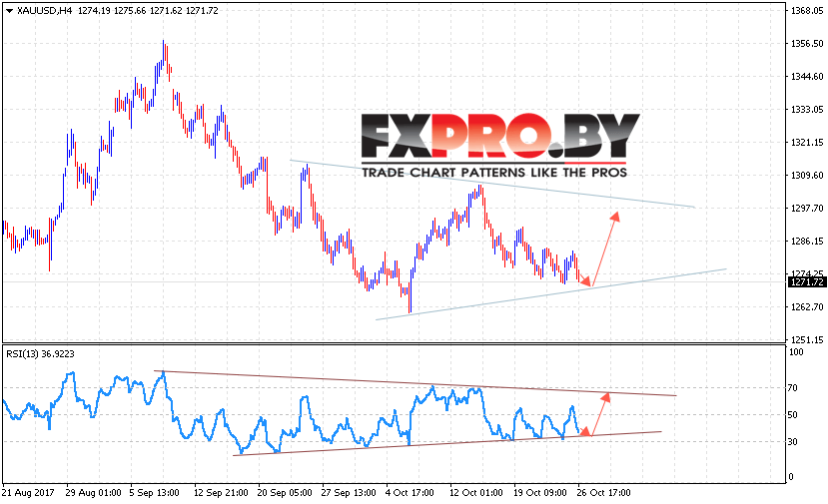Click the 27 Sep 13:00 time label

point(349,492)
